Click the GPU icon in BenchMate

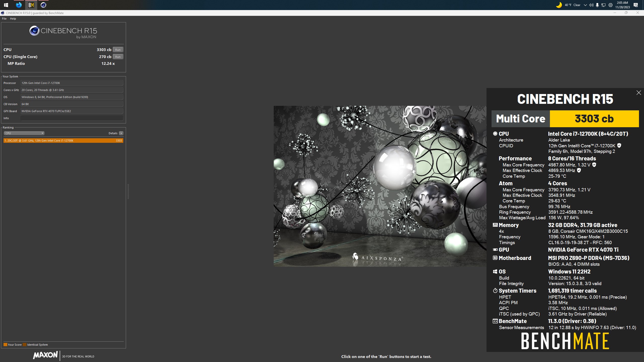[495, 250]
